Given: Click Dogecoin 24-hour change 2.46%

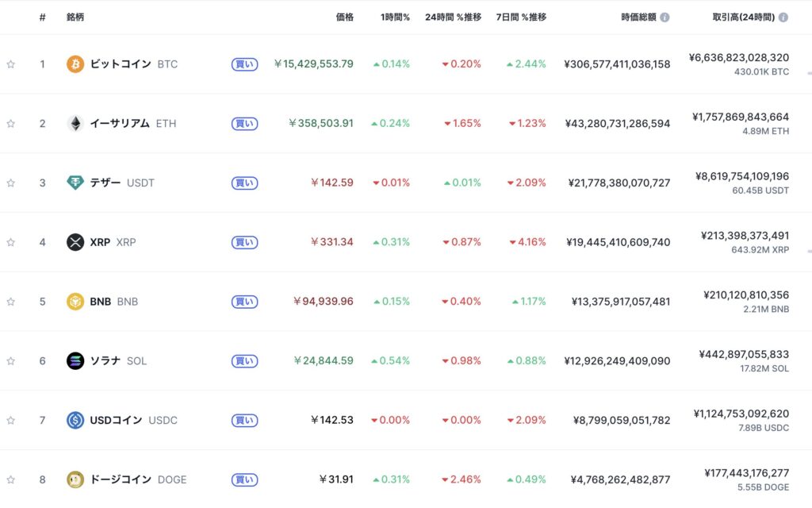Looking at the screenshot, I should tap(462, 479).
